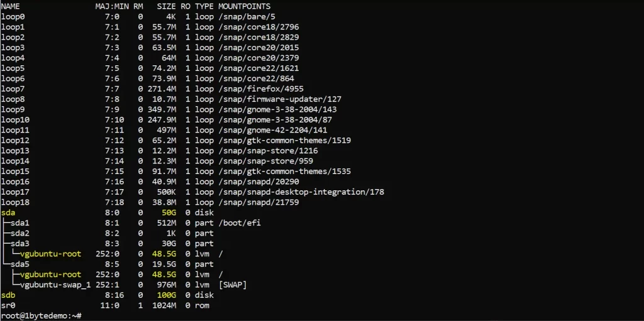
Task: Click the MOUNTPOINTS column header
Action: [245, 6]
